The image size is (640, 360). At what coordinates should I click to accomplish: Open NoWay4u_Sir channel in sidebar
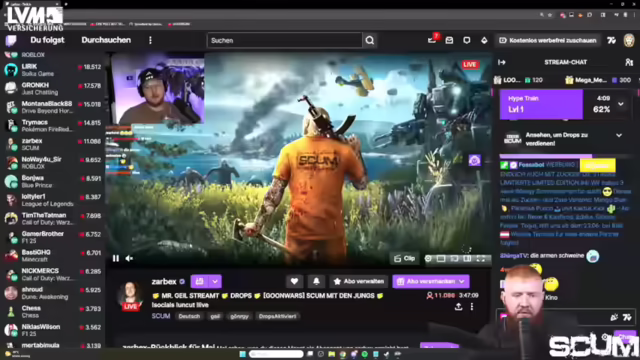point(53,163)
